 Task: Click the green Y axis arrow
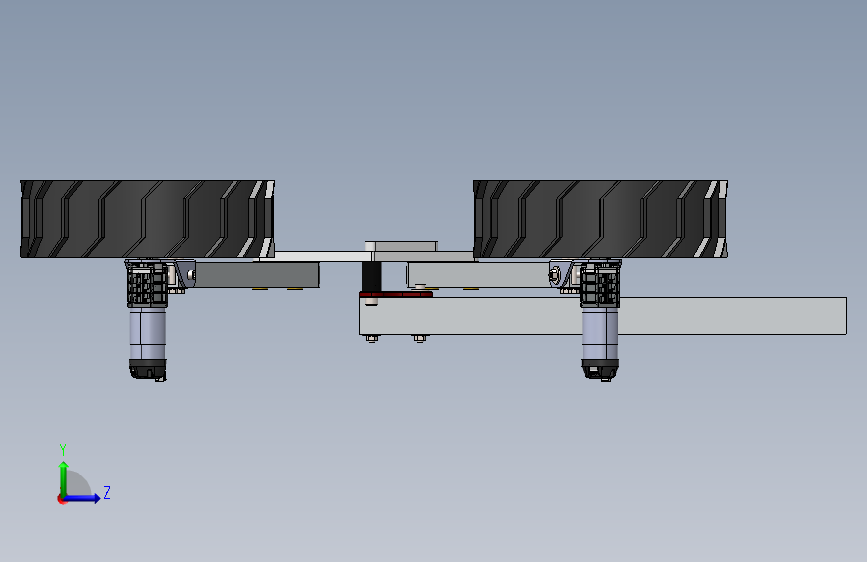[x=64, y=478]
